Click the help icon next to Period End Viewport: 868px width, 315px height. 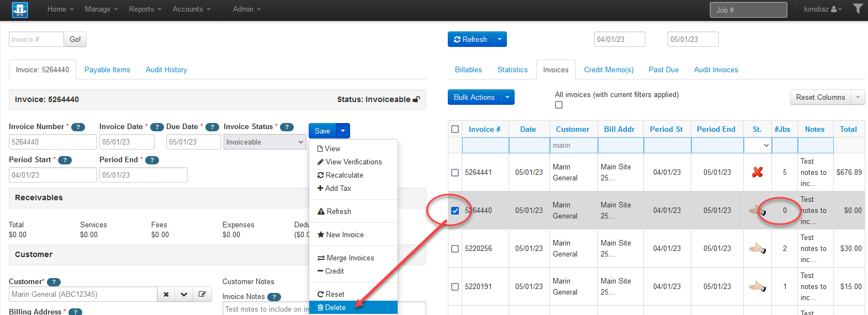pyautogui.click(x=152, y=160)
